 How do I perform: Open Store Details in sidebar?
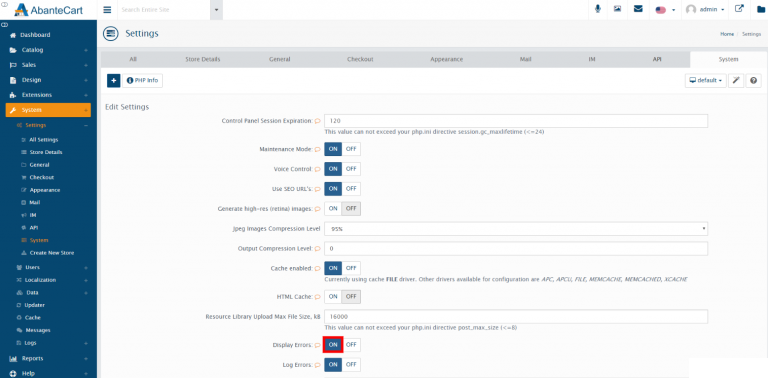46,152
